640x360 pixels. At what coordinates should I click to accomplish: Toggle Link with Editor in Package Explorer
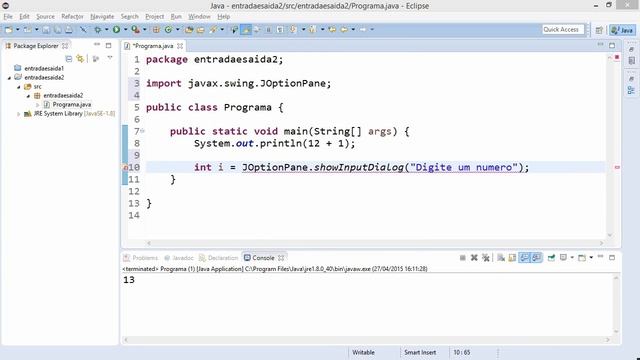(80, 59)
